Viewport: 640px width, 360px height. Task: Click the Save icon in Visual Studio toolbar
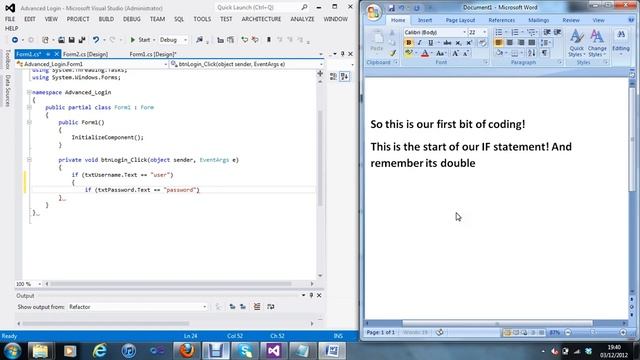coord(71,40)
